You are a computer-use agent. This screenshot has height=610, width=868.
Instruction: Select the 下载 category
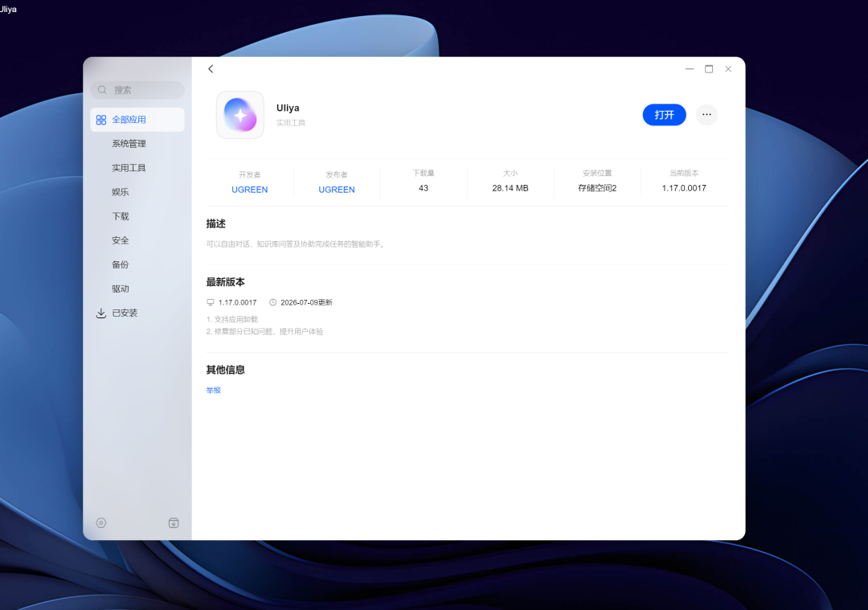[120, 216]
